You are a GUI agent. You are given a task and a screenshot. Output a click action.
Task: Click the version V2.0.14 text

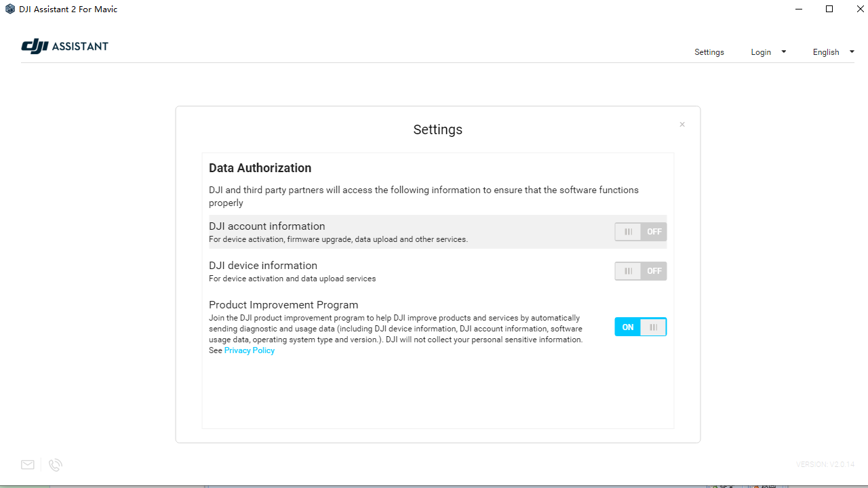[x=825, y=464]
